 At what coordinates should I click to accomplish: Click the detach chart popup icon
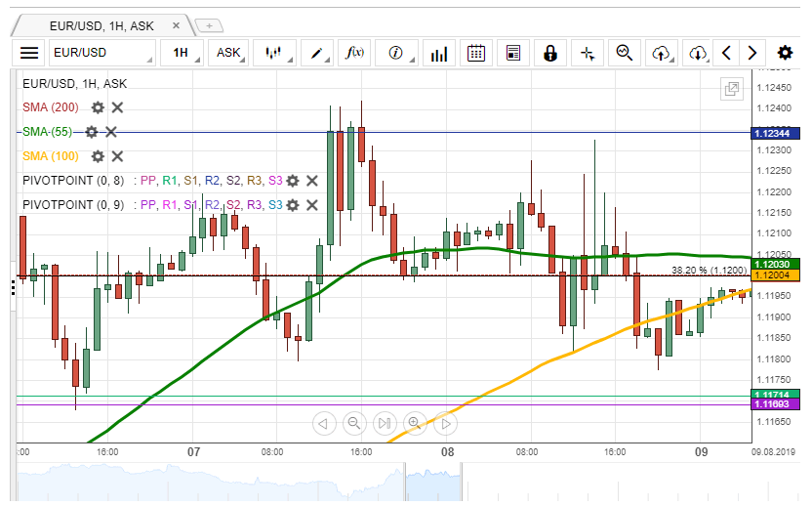point(731,89)
